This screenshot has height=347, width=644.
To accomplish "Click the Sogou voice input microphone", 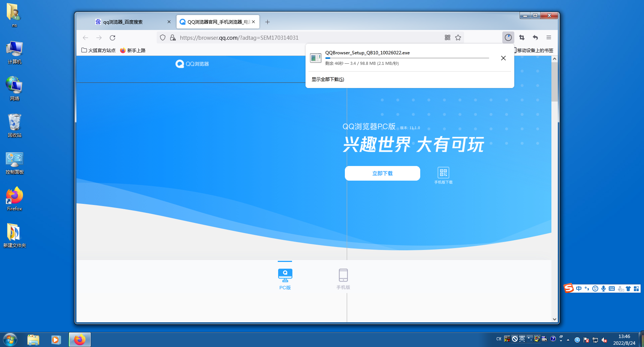I will click(604, 289).
